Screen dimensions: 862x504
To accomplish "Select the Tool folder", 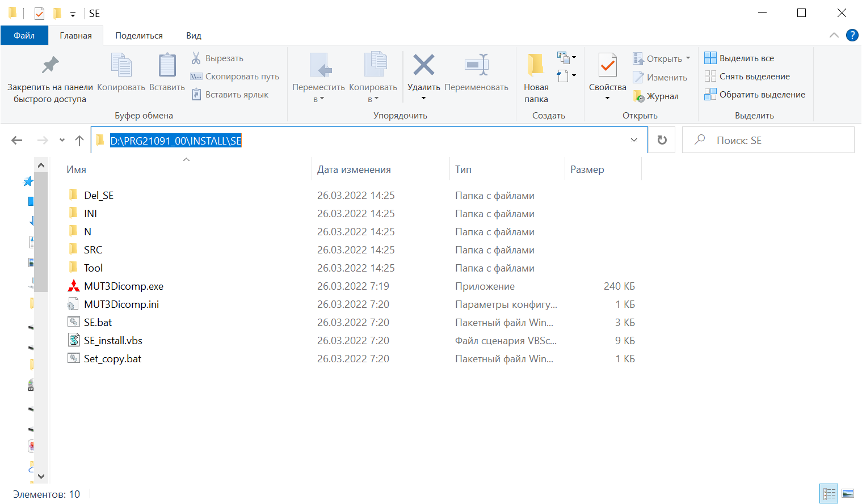I will (x=93, y=268).
